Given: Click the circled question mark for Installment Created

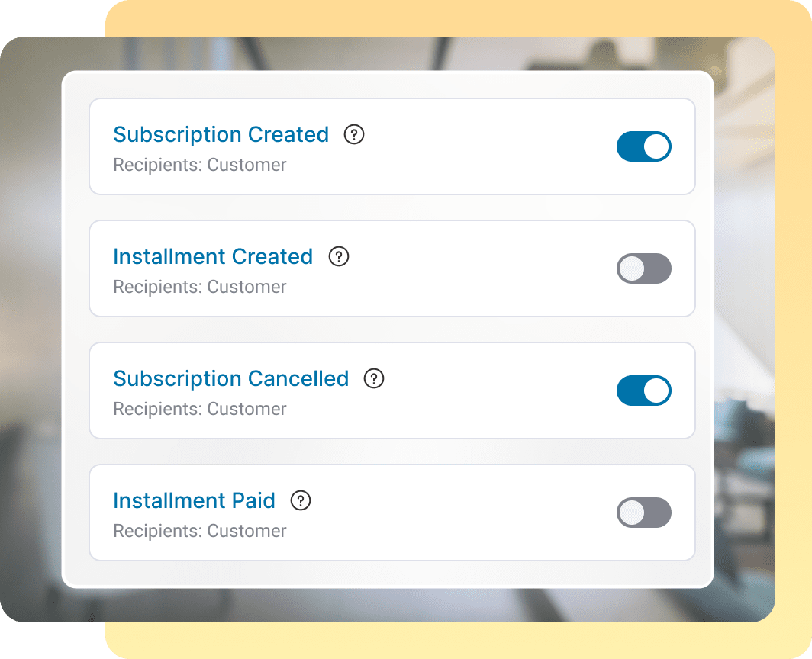Looking at the screenshot, I should pos(339,256).
